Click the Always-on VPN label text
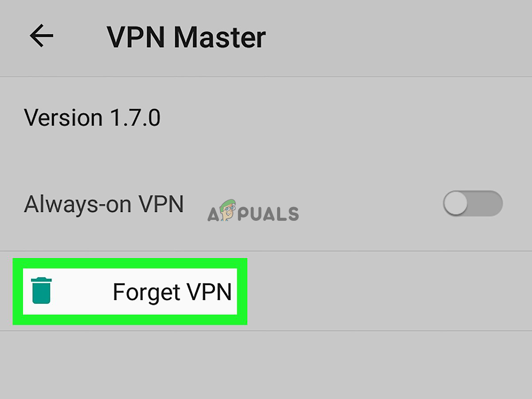The width and height of the screenshot is (532, 399). pyautogui.click(x=104, y=204)
